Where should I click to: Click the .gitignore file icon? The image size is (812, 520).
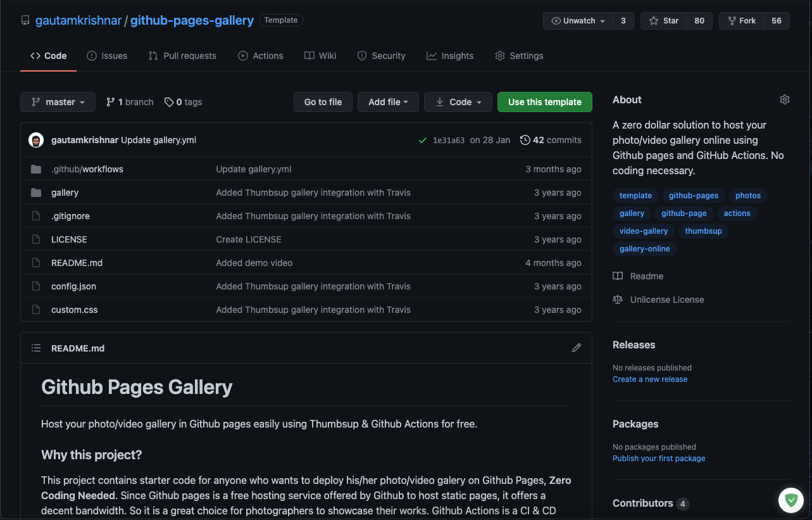(36, 216)
